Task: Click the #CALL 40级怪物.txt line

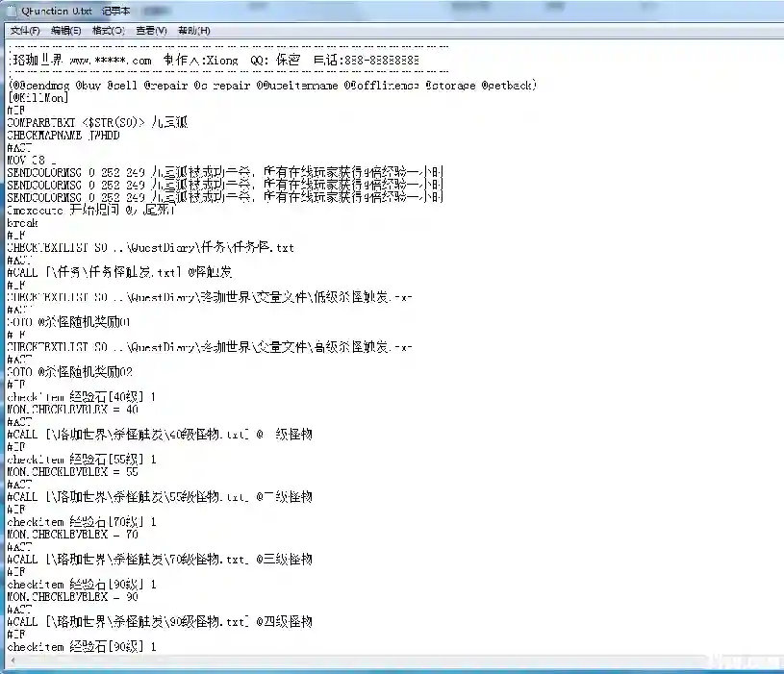Action: (x=160, y=435)
